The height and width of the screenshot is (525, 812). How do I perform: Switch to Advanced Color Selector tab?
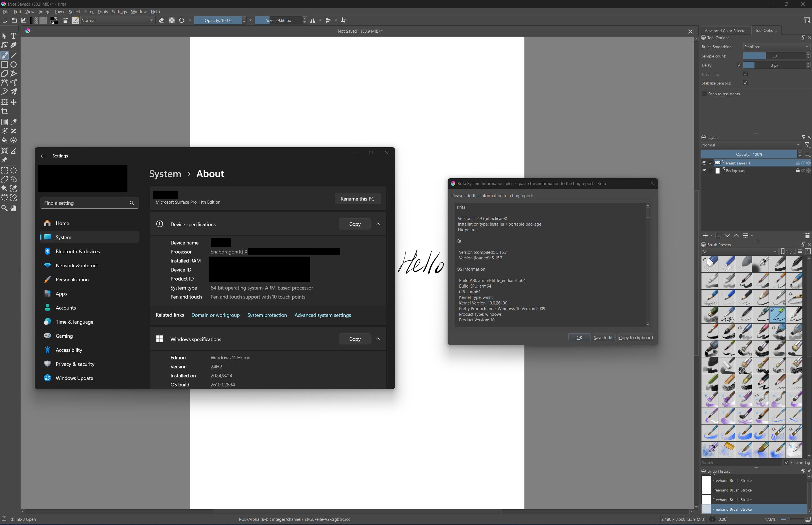725,31
